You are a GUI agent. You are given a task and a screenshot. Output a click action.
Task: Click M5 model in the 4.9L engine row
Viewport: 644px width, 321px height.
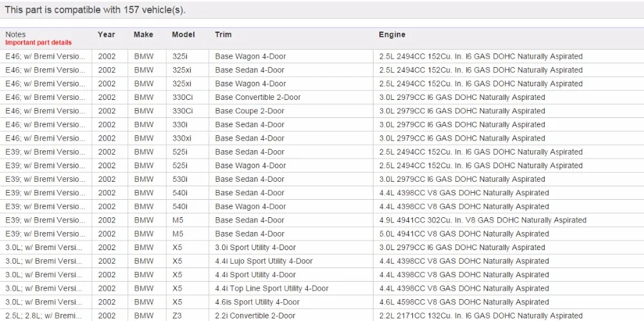pos(178,220)
